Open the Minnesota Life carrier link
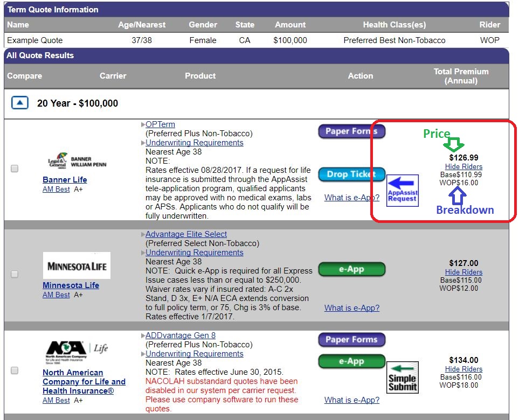The height and width of the screenshot is (420, 519). coord(71,285)
